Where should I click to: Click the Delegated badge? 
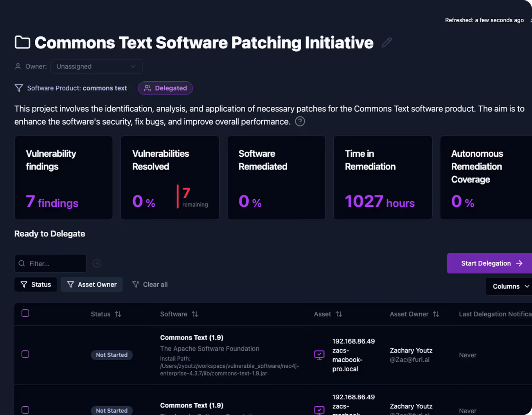[165, 88]
